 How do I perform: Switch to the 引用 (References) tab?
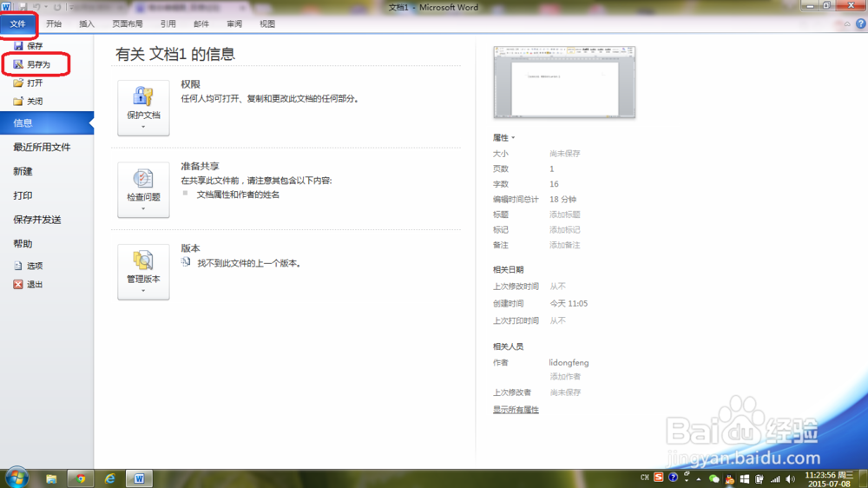168,23
